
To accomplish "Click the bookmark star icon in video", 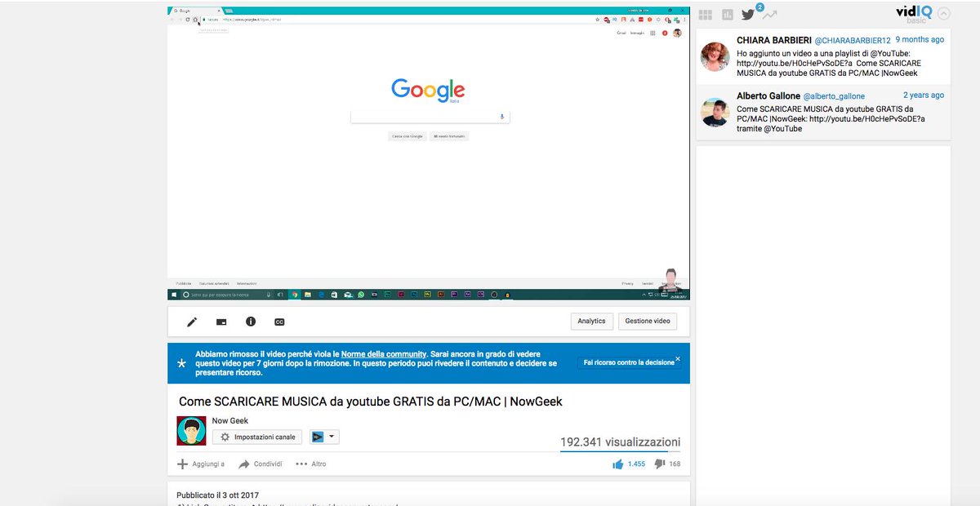I will [x=598, y=19].
